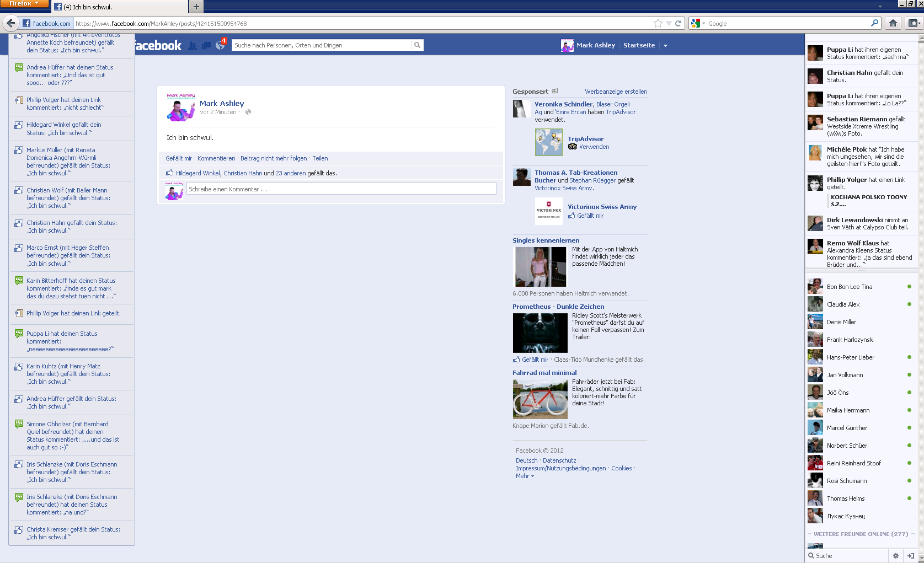Click 'Gefällt mir' for Victorinox Swiss Army
The height and width of the screenshot is (563, 924).
click(590, 216)
